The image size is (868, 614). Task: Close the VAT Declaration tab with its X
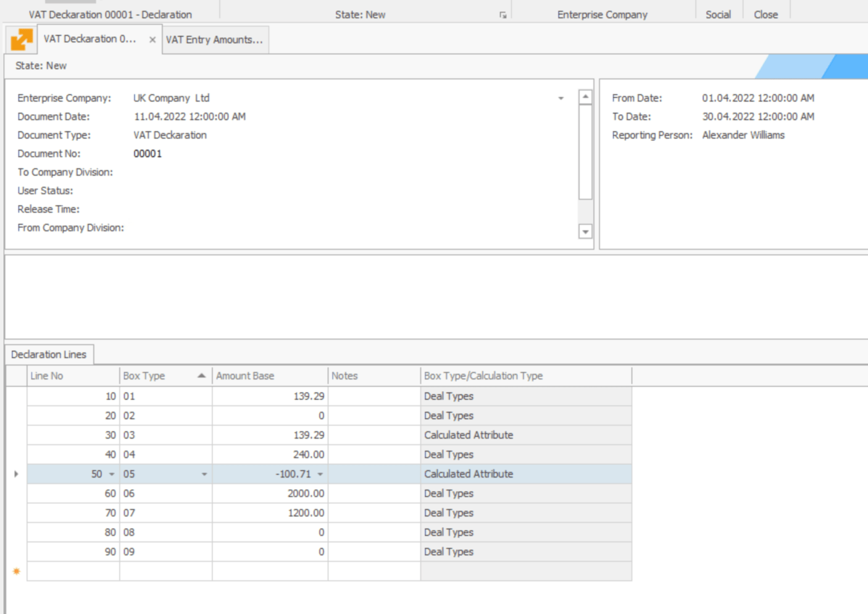pos(151,40)
